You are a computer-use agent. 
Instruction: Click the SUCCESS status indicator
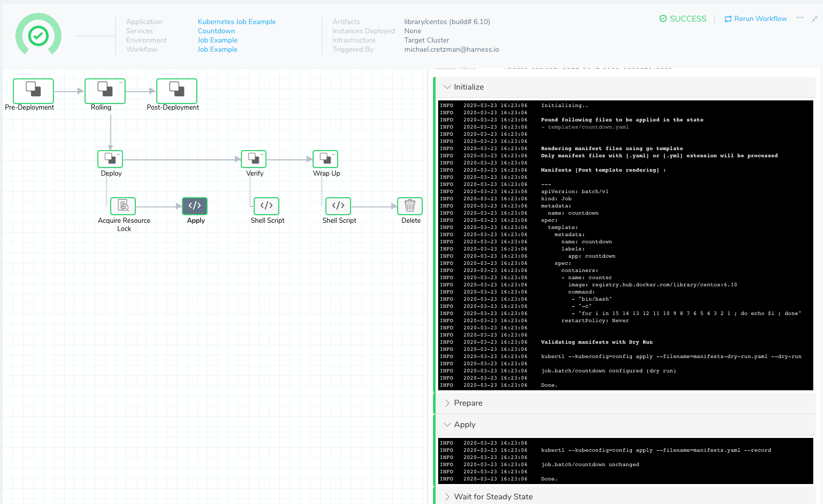(683, 18)
